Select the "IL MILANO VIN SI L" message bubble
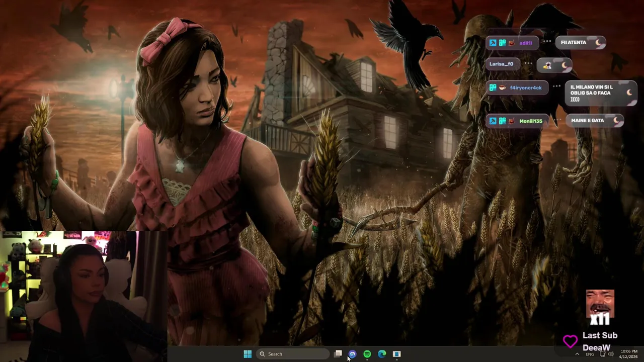The image size is (644, 362). point(601,93)
